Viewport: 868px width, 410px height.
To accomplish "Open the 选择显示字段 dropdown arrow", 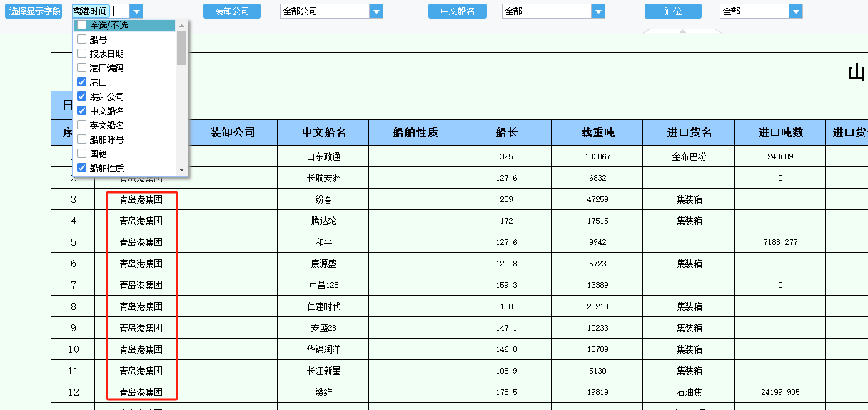I will tap(136, 11).
